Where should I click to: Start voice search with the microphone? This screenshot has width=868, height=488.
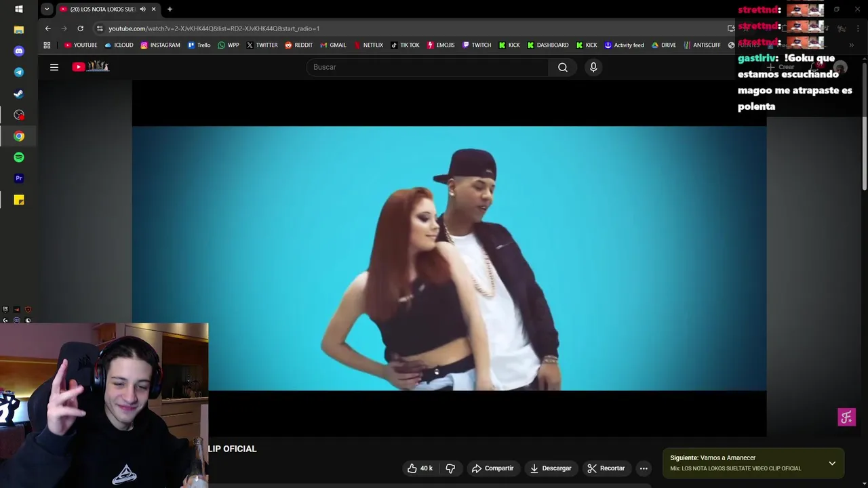coord(593,67)
